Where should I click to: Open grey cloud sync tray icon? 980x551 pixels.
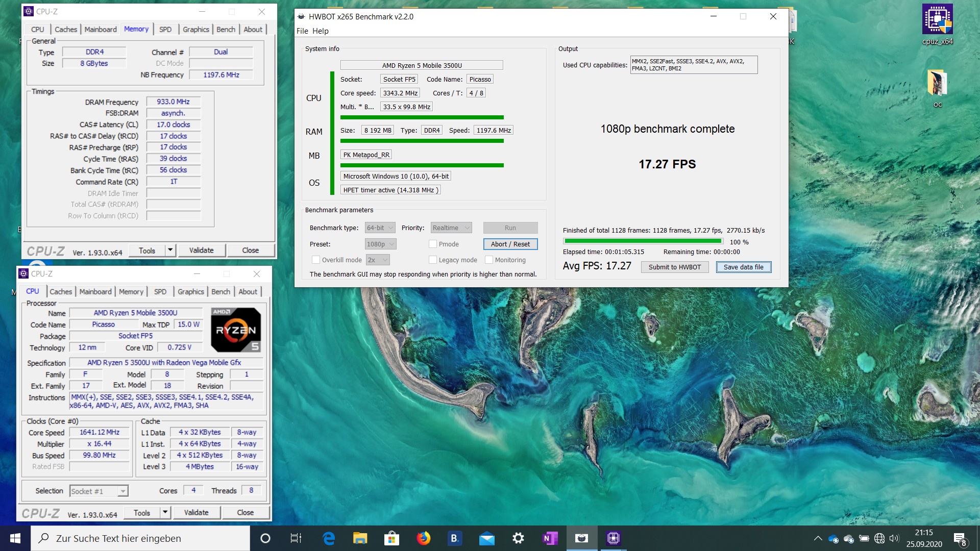click(x=849, y=538)
